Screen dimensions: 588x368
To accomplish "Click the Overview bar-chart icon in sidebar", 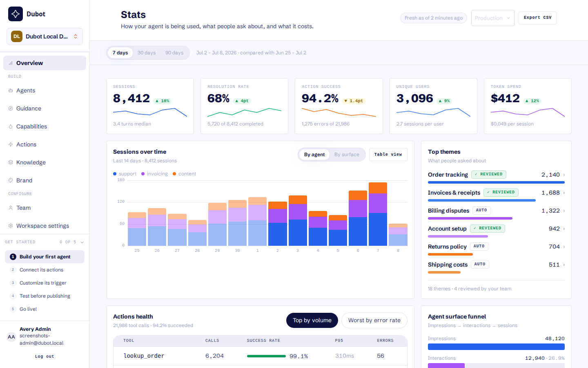I will [11, 63].
